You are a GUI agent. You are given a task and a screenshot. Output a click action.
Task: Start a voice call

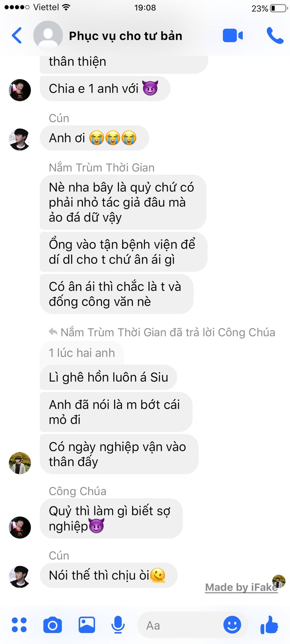(275, 36)
